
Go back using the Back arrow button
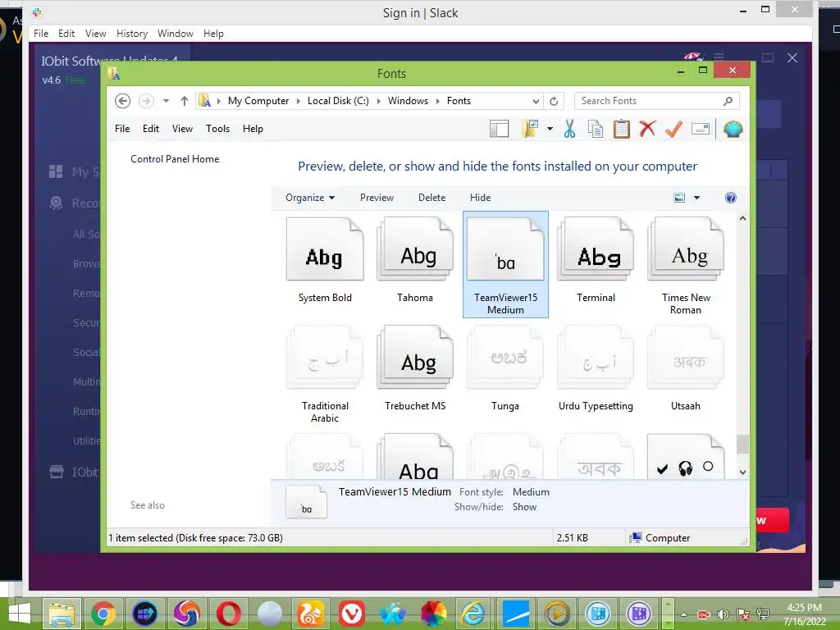[123, 101]
